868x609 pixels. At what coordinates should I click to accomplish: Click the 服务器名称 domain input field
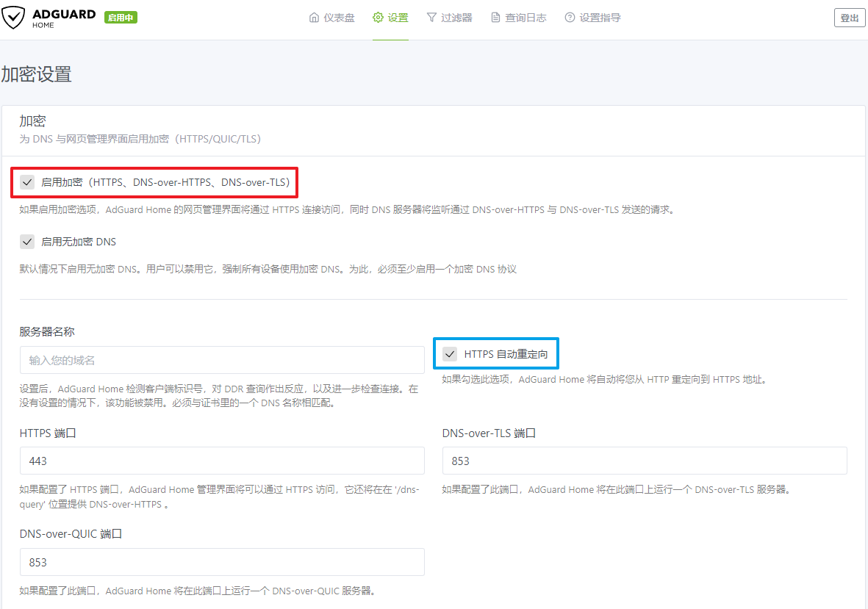[x=222, y=360]
